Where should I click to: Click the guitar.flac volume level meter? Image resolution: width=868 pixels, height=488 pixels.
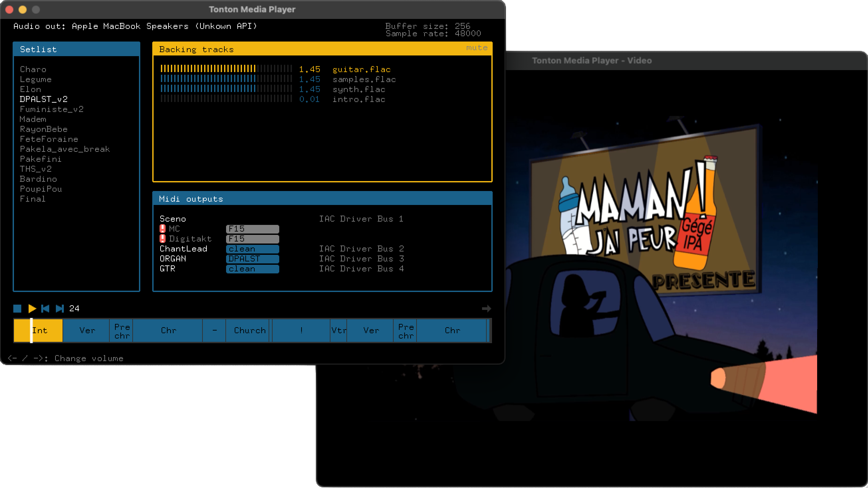pyautogui.click(x=226, y=69)
